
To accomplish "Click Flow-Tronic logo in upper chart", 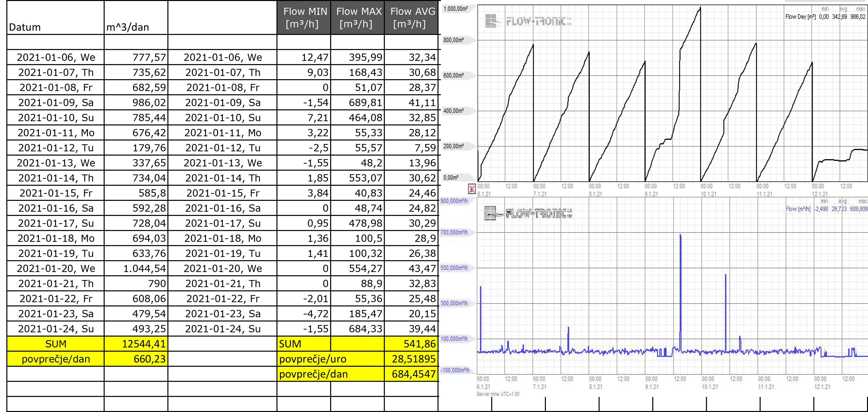I will coord(528,21).
